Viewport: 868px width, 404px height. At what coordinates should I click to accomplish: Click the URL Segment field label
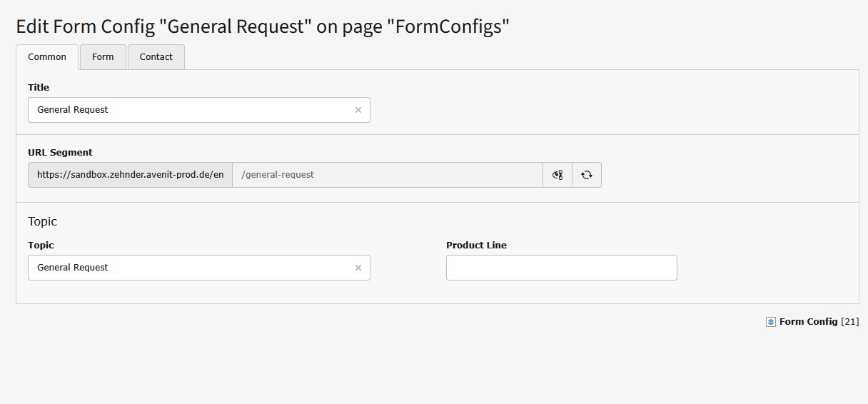pos(60,153)
